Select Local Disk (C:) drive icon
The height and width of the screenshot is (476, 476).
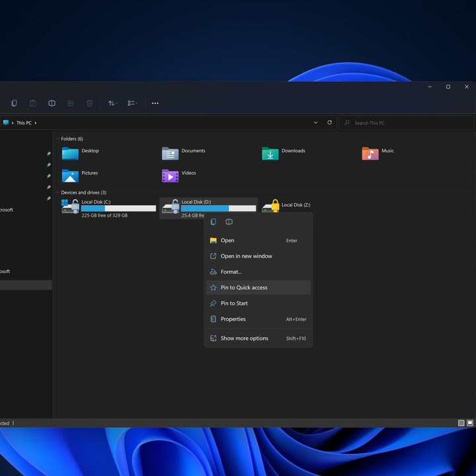[x=71, y=207]
